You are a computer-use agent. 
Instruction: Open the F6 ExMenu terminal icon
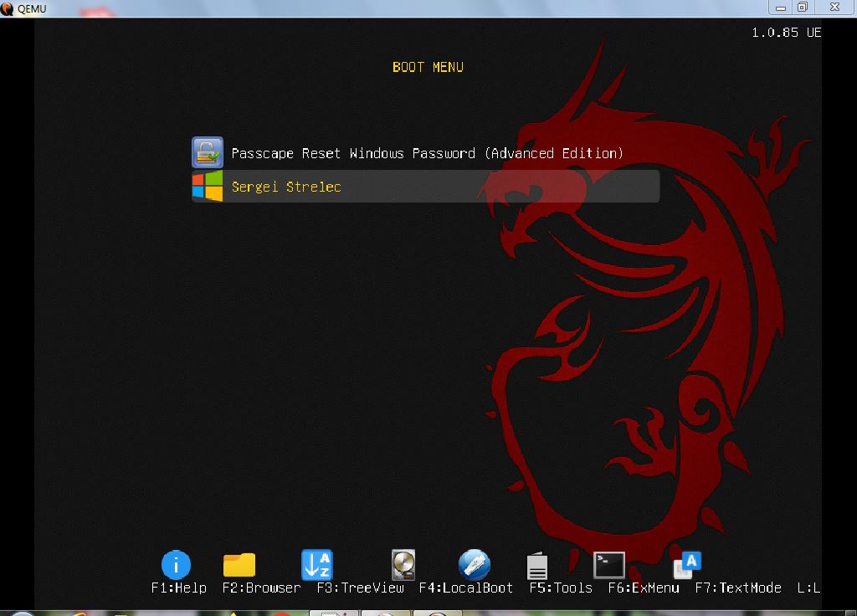609,565
